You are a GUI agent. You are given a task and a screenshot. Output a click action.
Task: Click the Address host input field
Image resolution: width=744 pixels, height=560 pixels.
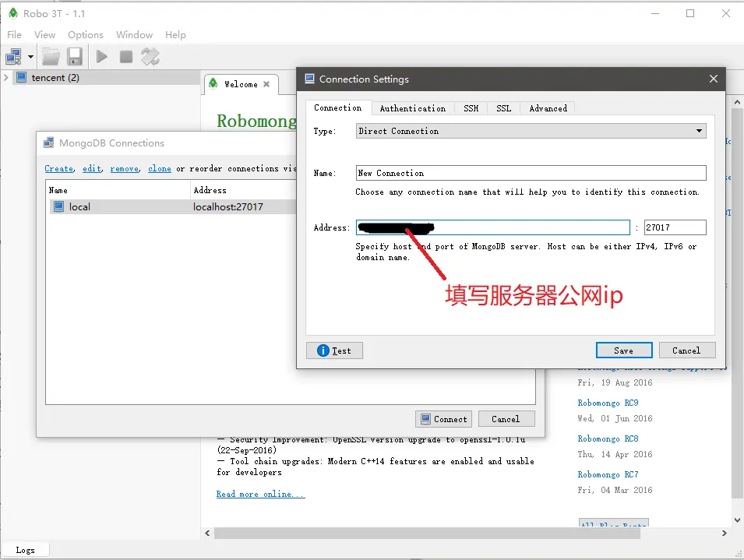point(493,227)
